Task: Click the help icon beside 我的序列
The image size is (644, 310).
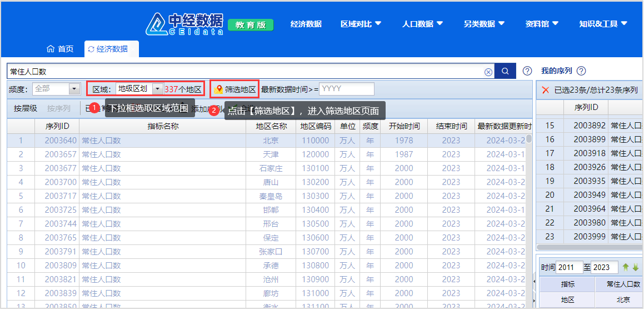Action: click(581, 71)
